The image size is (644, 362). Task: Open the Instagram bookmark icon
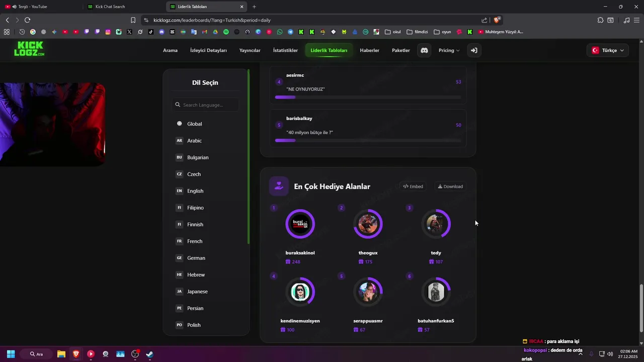(108, 32)
